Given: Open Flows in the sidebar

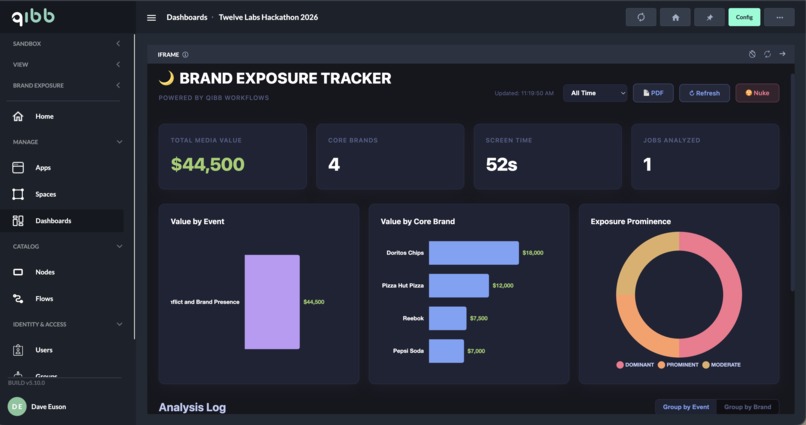Looking at the screenshot, I should point(62,299).
